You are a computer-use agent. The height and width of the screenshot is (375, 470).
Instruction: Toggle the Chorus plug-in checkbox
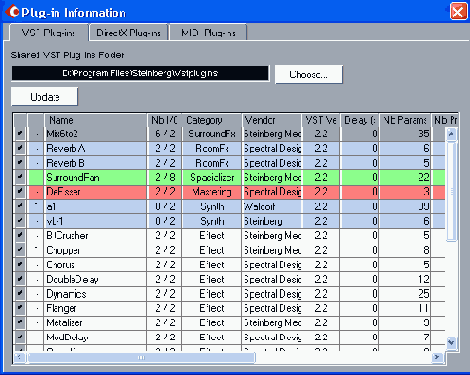click(20, 265)
